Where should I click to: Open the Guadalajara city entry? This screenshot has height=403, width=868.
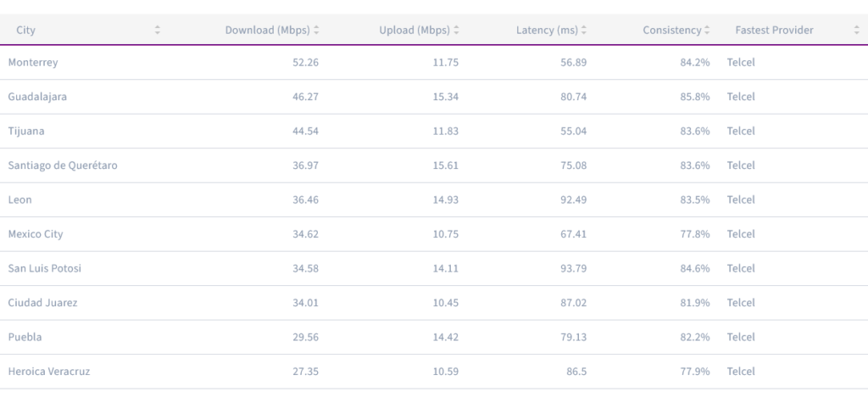37,97
